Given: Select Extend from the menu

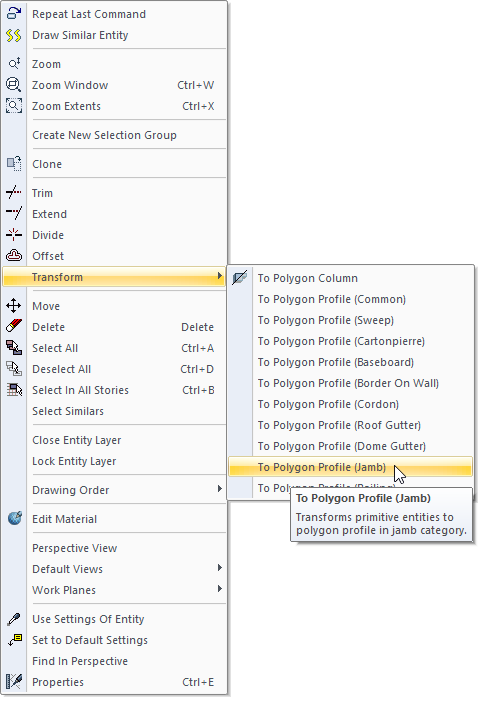Looking at the screenshot, I should point(114,214).
